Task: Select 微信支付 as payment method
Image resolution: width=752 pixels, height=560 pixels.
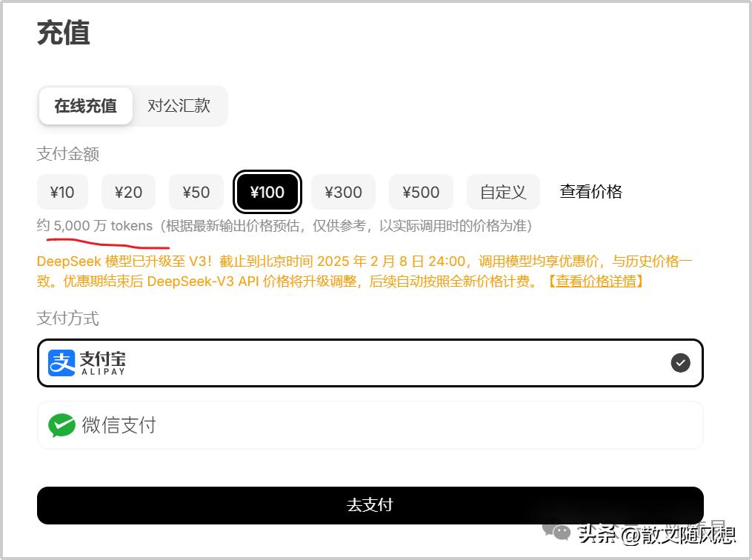Action: click(x=370, y=425)
